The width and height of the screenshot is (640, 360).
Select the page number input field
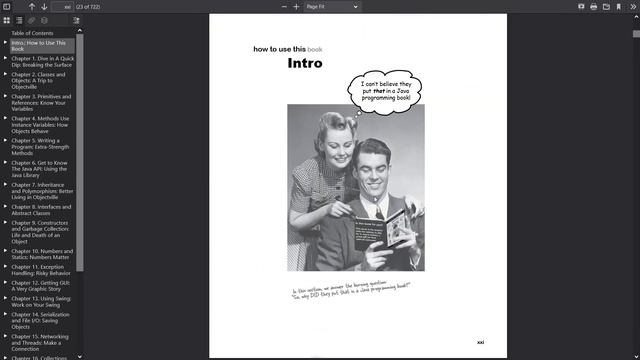point(62,7)
